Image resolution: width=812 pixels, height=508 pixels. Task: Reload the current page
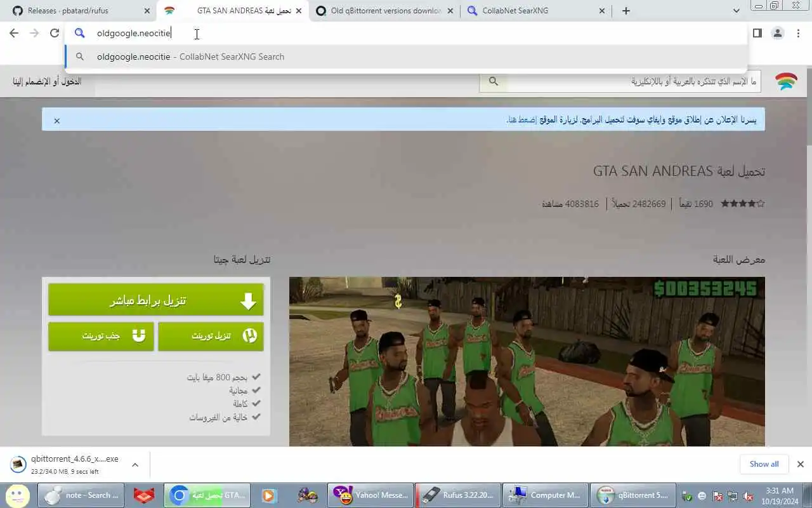(55, 33)
